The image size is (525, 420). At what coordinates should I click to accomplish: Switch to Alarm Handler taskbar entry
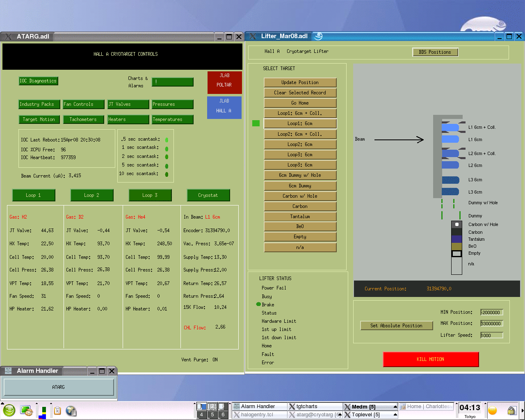point(260,406)
